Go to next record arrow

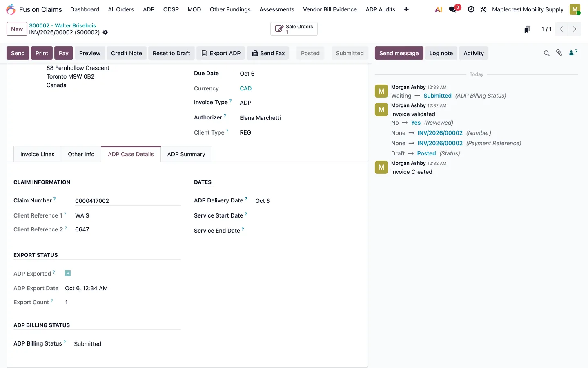[575, 29]
